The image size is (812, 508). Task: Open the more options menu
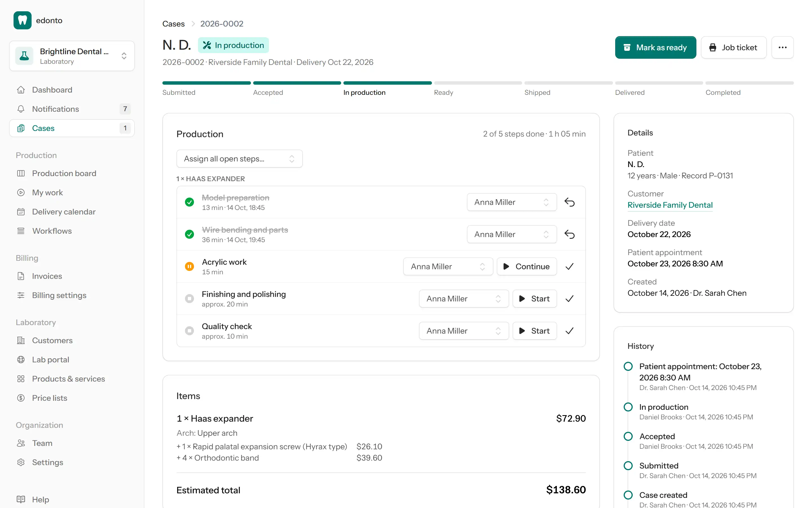point(782,47)
